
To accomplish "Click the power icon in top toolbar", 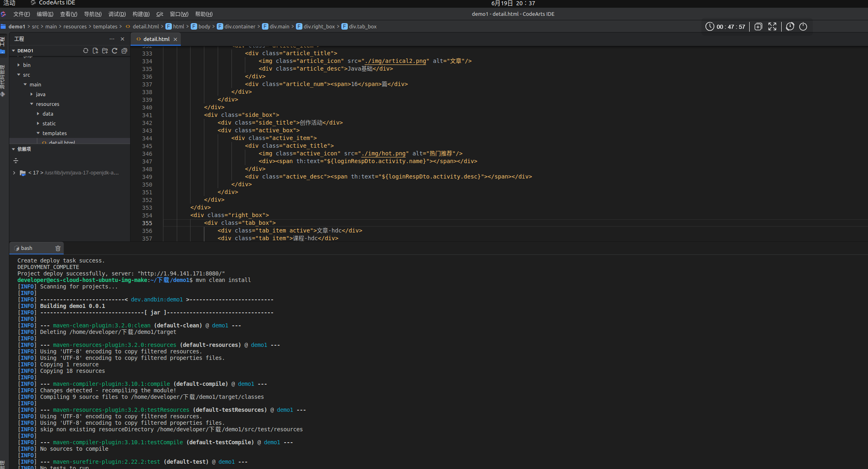I will tap(803, 27).
